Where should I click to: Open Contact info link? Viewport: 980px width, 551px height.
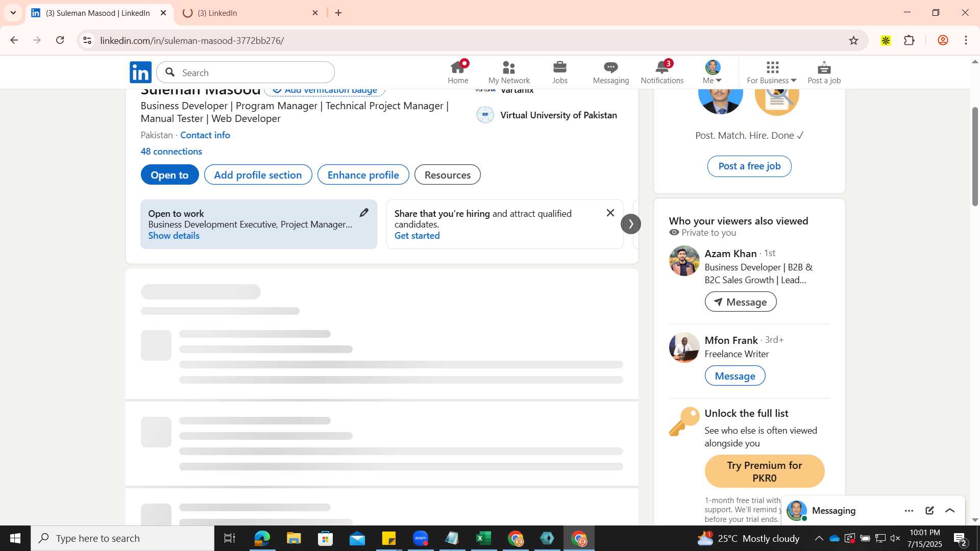205,135
